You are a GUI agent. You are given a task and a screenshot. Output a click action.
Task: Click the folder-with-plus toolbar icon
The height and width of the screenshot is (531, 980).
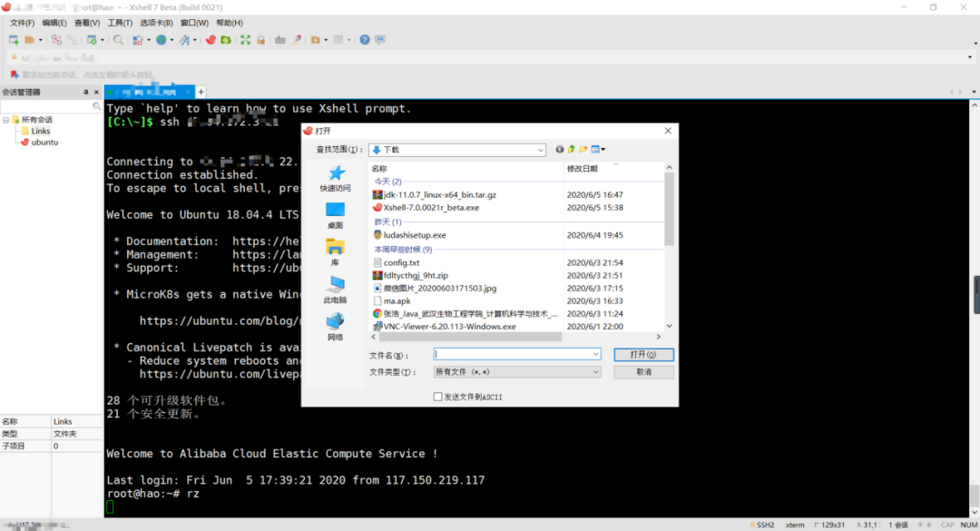(316, 40)
